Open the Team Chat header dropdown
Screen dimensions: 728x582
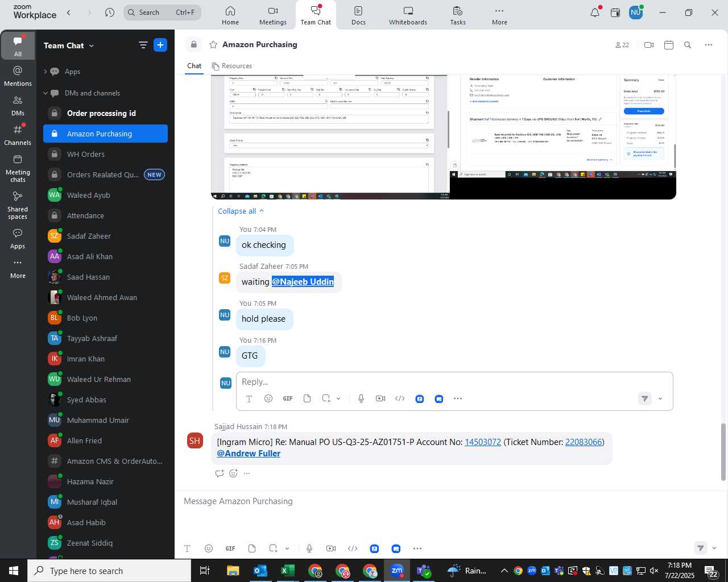(x=69, y=45)
